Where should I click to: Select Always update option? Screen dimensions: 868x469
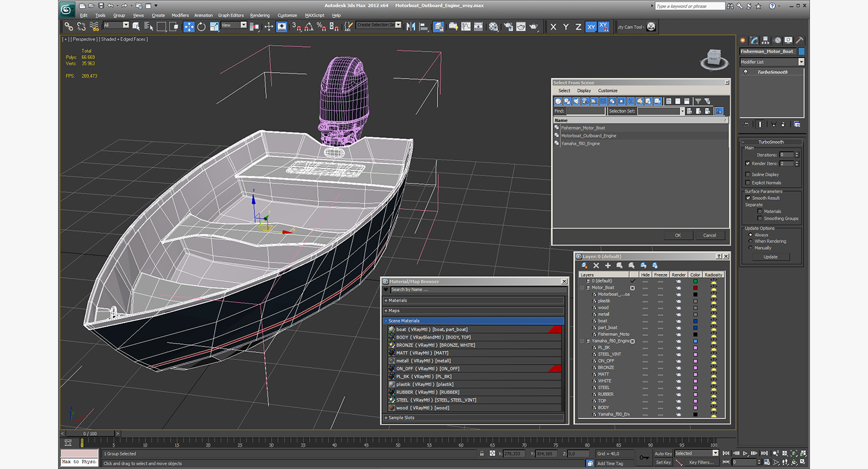point(750,235)
